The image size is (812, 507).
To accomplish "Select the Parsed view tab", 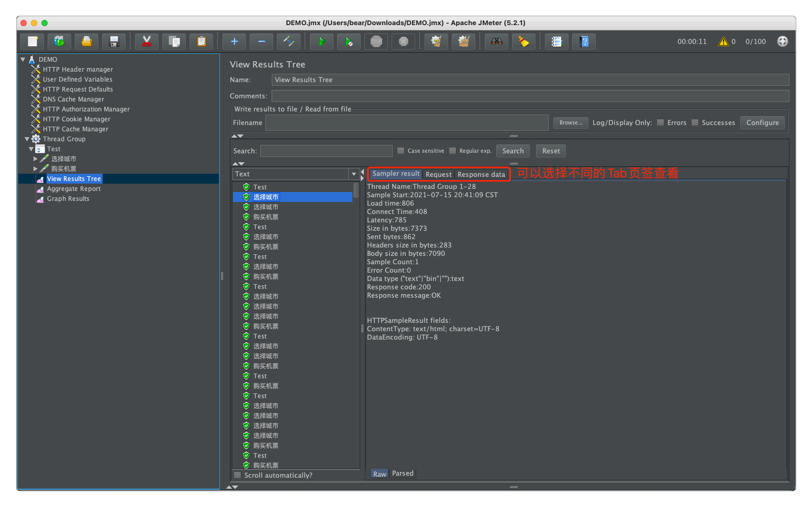I will 403,473.
